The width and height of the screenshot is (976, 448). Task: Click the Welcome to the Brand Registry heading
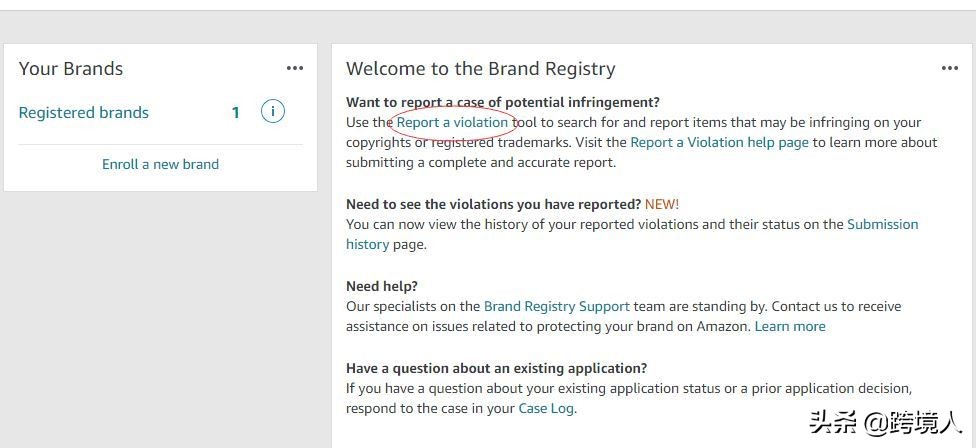click(480, 69)
